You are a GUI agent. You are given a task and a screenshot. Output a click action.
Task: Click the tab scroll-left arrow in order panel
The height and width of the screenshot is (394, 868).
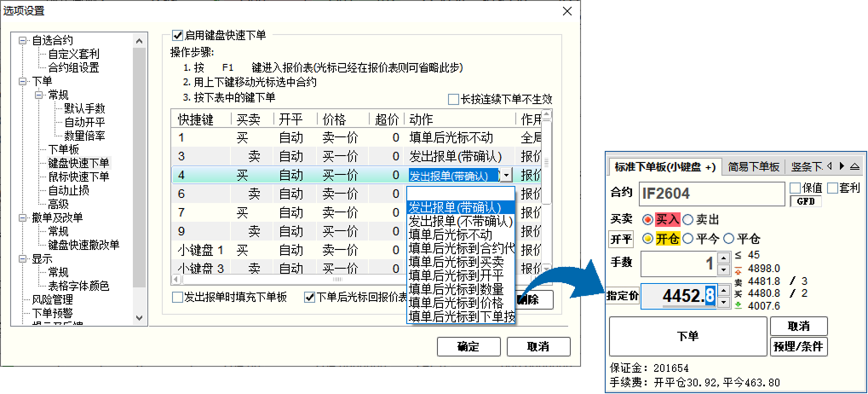point(831,167)
